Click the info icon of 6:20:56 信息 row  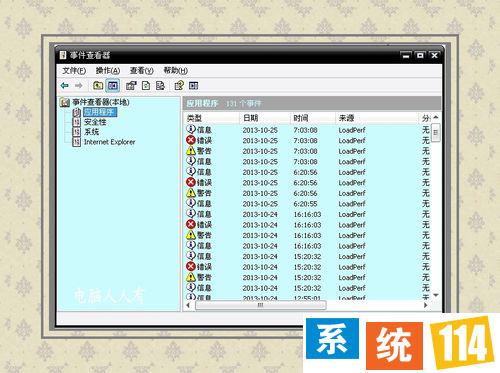[x=191, y=172]
